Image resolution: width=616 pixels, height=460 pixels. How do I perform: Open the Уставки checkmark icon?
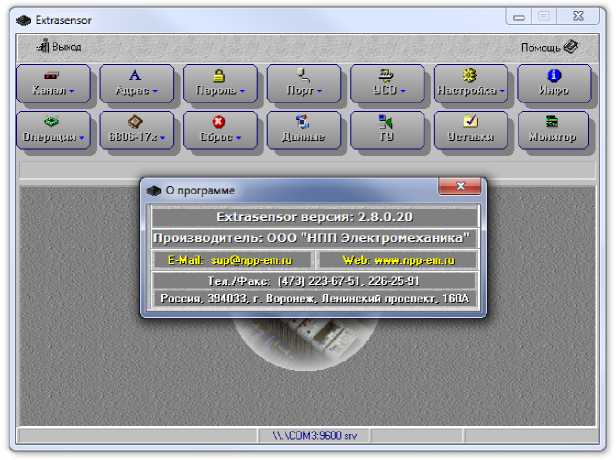[470, 121]
